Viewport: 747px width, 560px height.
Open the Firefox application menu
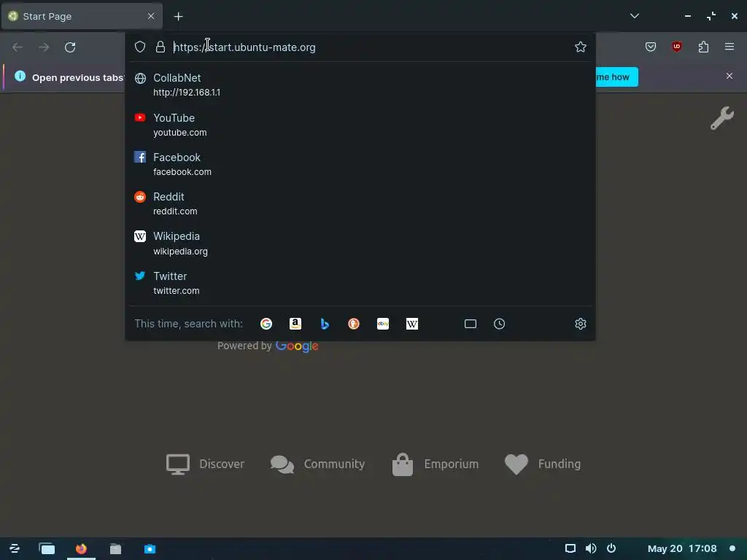pyautogui.click(x=729, y=47)
